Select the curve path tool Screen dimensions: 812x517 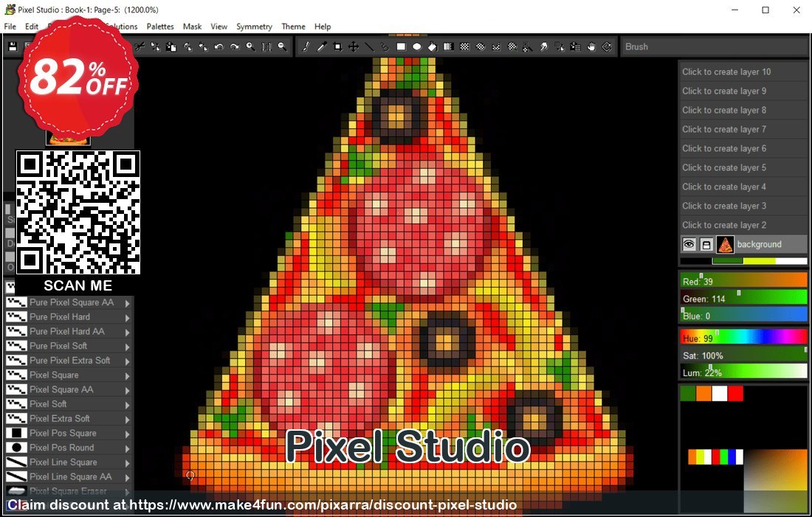(385, 46)
